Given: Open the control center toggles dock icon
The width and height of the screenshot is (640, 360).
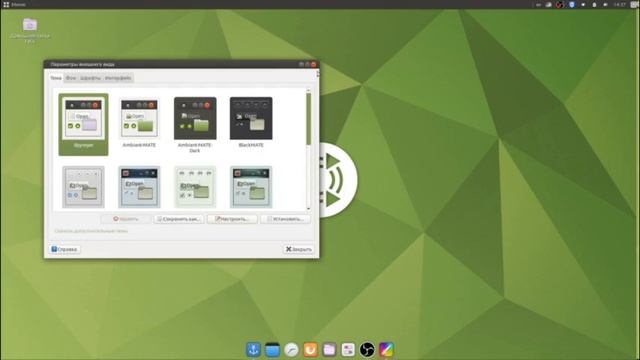Looking at the screenshot, I should tap(348, 350).
